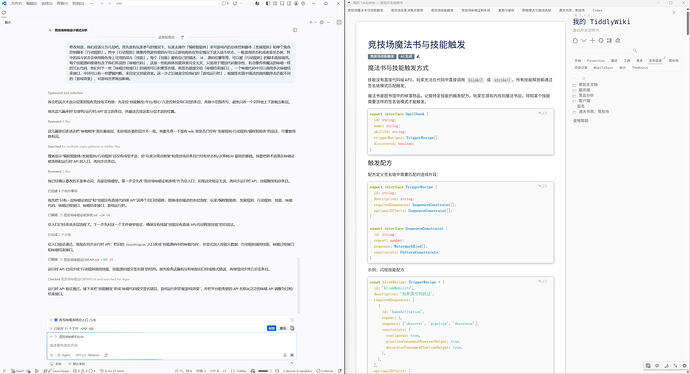This screenshot has height=374, width=690.
Task: Click the command center search box
Action: (167, 4)
